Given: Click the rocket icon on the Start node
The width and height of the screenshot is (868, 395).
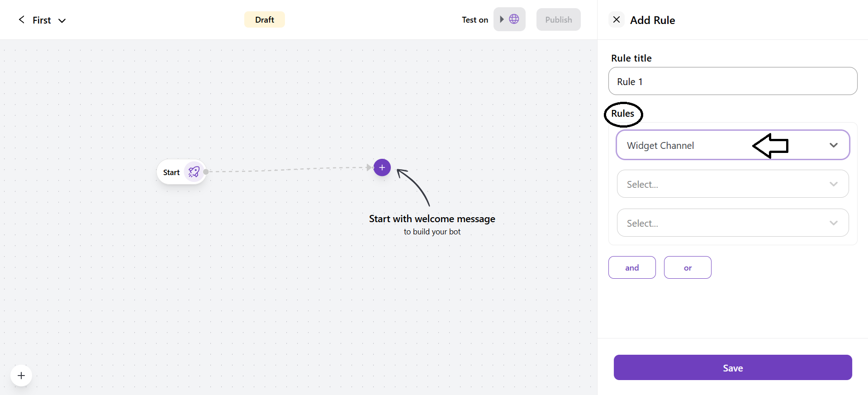Looking at the screenshot, I should pyautogui.click(x=194, y=172).
